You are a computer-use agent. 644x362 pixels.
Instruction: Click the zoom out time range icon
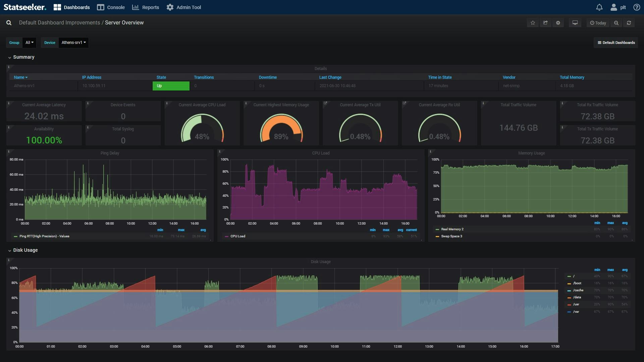click(x=616, y=23)
